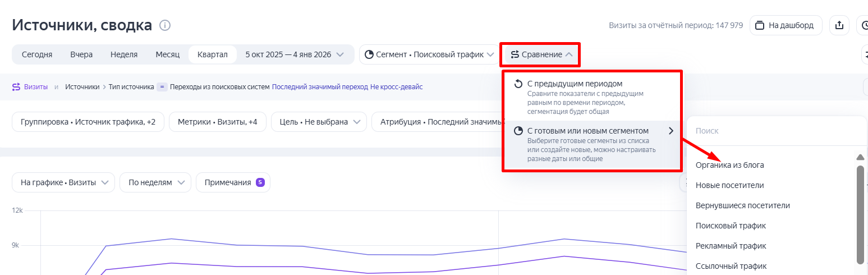Click the Последний значимый переход link
Viewport: 868px width, 275px height.
click(x=319, y=87)
